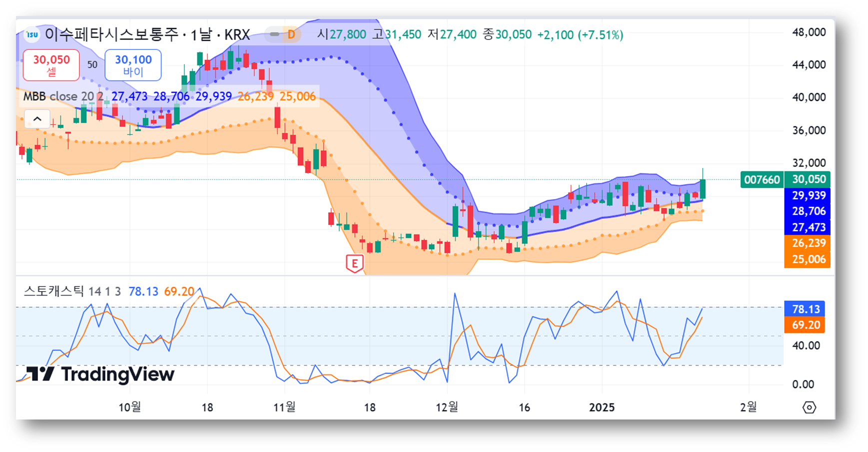Viewport: 868px width, 452px height.
Task: Click the 48,000 price scale label
Action: point(809,32)
